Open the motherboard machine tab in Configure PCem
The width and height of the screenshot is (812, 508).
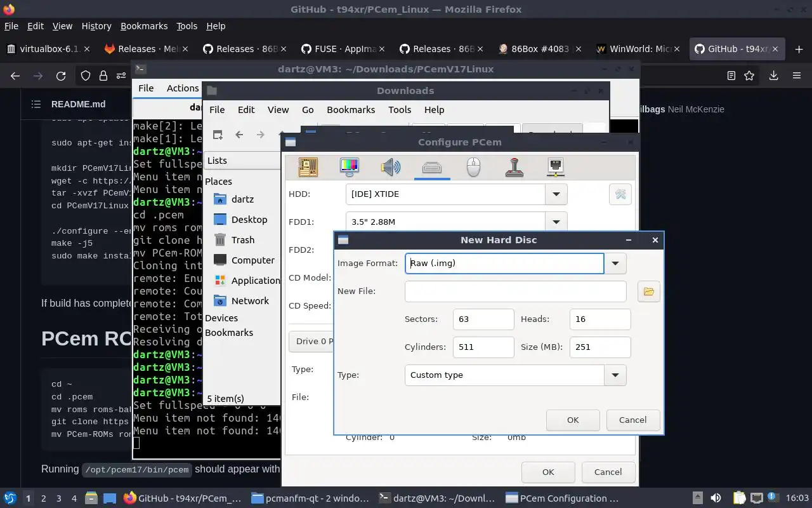click(308, 167)
